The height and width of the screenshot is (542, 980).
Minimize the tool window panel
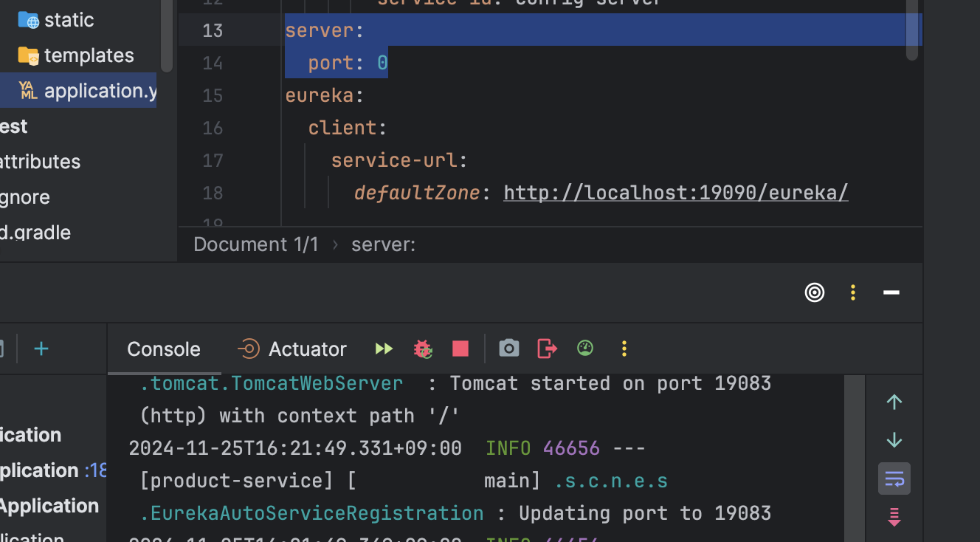[891, 293]
